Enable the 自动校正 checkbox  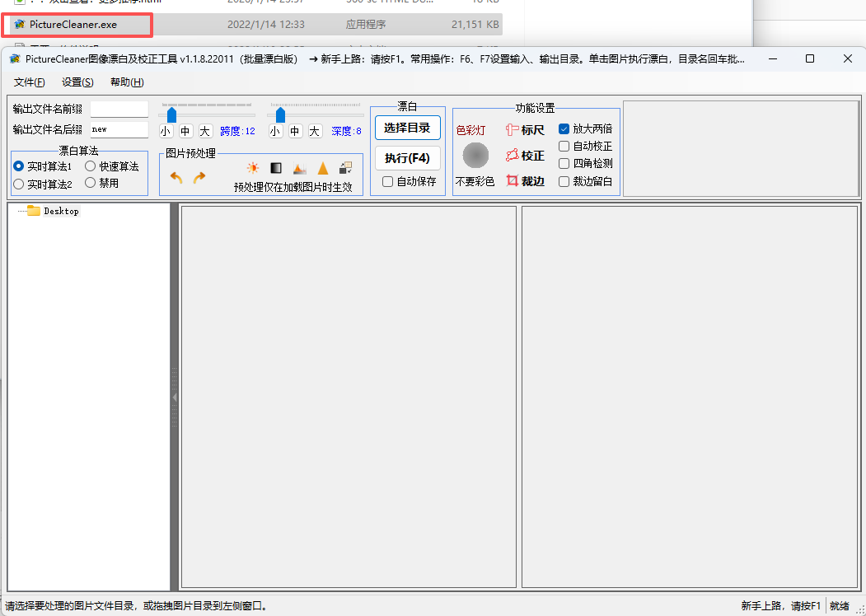[564, 147]
